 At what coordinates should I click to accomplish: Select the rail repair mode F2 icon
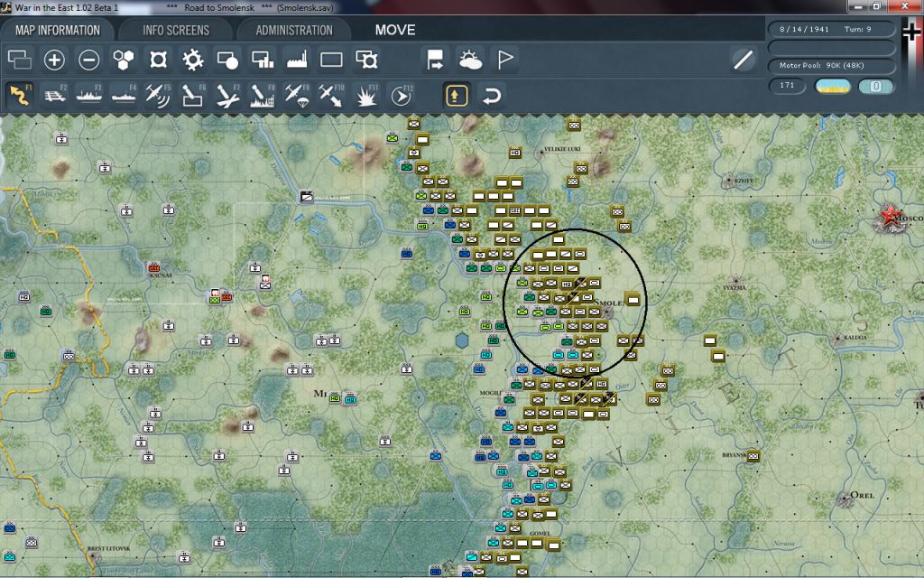click(54, 95)
